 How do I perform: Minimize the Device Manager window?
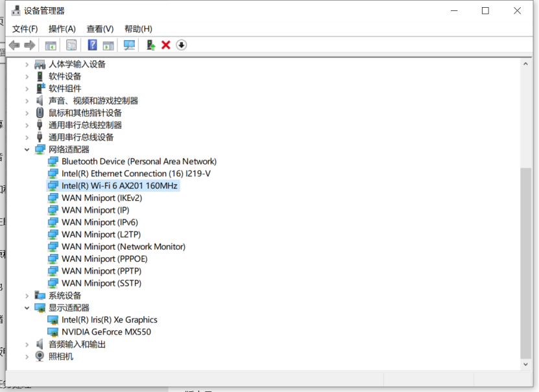[454, 10]
